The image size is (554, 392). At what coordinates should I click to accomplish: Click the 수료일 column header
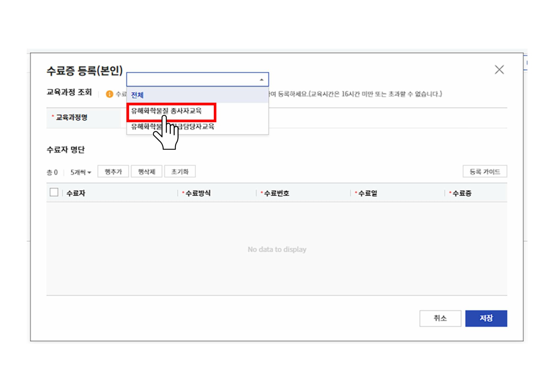(x=367, y=193)
